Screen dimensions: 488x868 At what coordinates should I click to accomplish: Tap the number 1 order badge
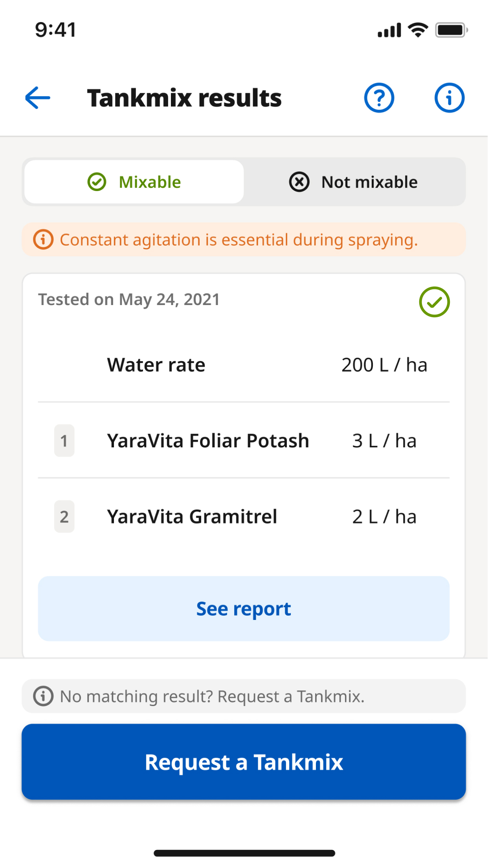pyautogui.click(x=64, y=441)
